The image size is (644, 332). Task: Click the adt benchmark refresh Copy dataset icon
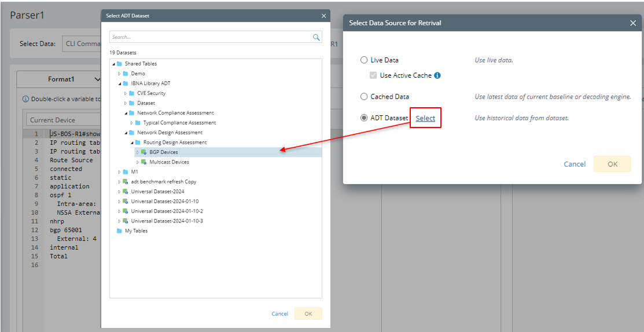[x=125, y=181]
